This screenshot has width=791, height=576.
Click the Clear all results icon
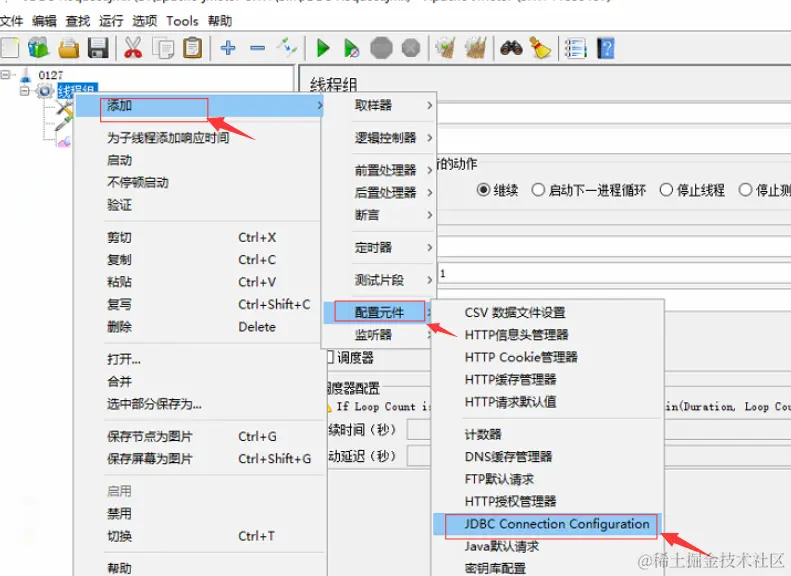pyautogui.click(x=475, y=48)
